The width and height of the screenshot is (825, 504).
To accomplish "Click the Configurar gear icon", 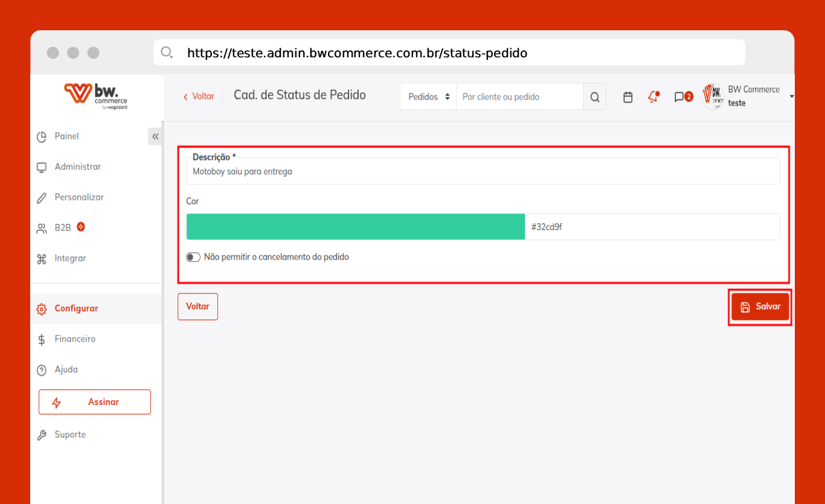I will pyautogui.click(x=42, y=309).
